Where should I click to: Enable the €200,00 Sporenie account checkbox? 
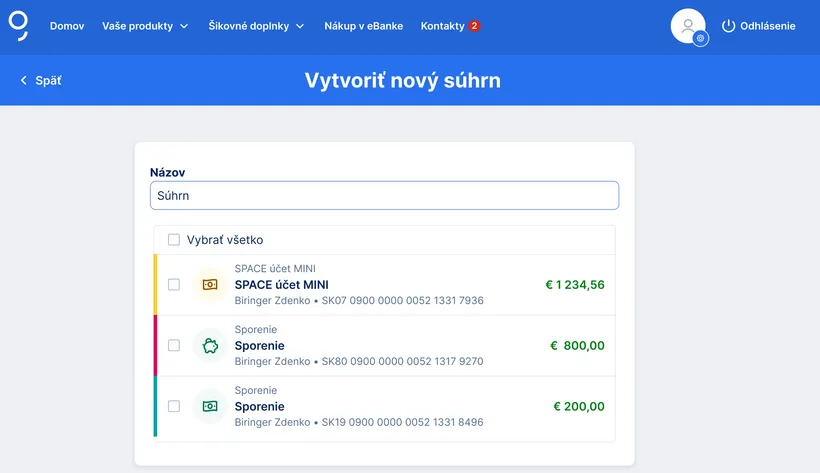coord(174,407)
